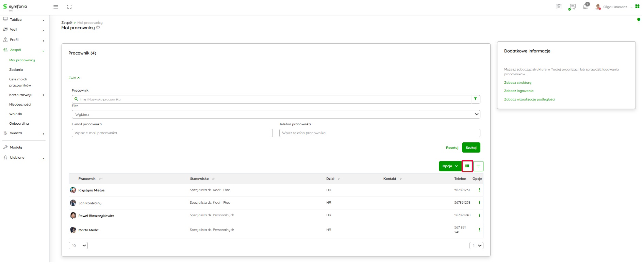
Task: Mark Moi pracownicy as favorite star
Action: 98,28
